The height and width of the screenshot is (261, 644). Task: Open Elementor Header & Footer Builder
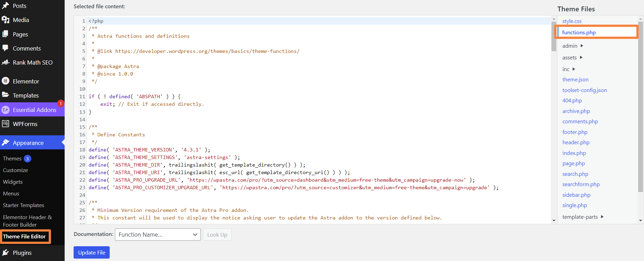click(28, 221)
